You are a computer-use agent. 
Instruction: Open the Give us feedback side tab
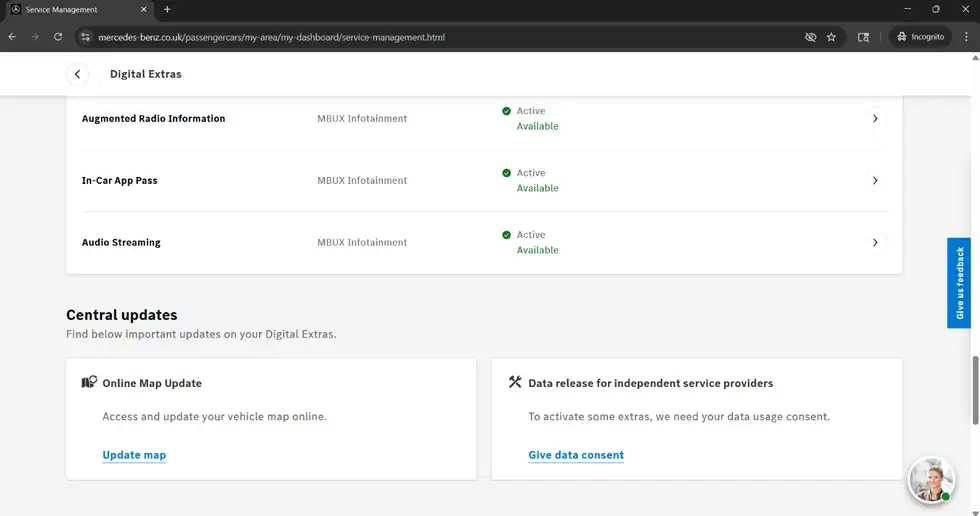959,283
